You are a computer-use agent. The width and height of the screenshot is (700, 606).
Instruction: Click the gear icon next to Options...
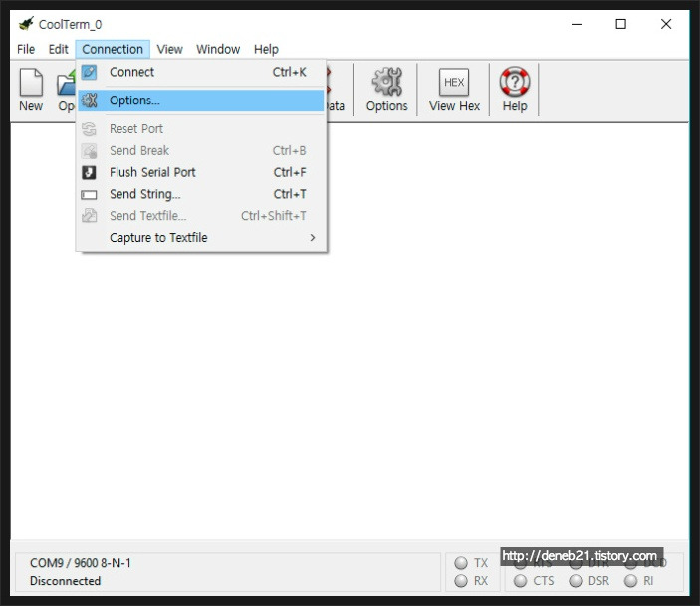point(89,101)
